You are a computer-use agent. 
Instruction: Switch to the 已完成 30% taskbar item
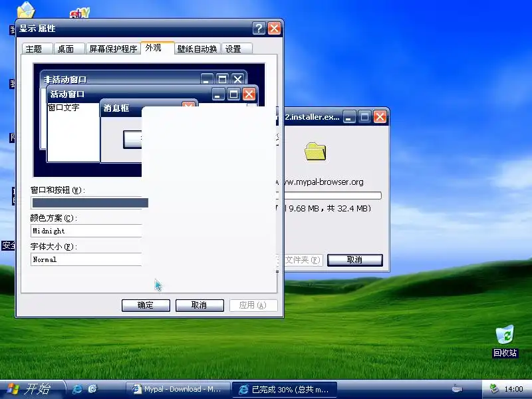(285, 389)
